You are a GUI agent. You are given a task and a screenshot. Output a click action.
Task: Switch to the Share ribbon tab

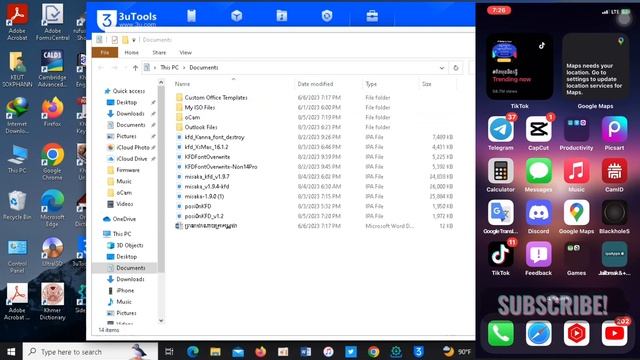point(159,52)
